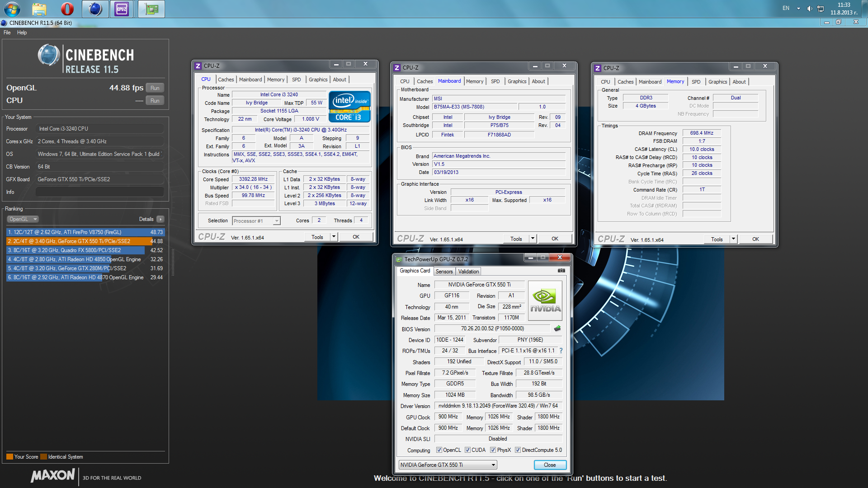868x488 pixels.
Task: Toggle the PhysX checkbox
Action: [493, 450]
